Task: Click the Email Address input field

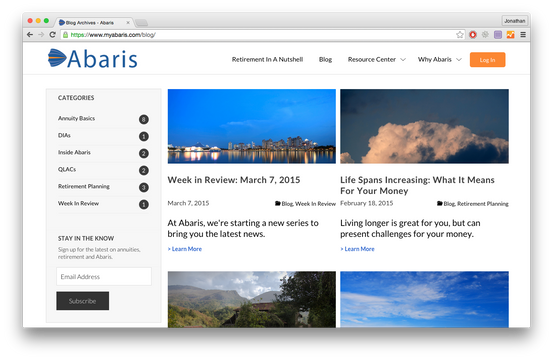Action: click(x=104, y=276)
